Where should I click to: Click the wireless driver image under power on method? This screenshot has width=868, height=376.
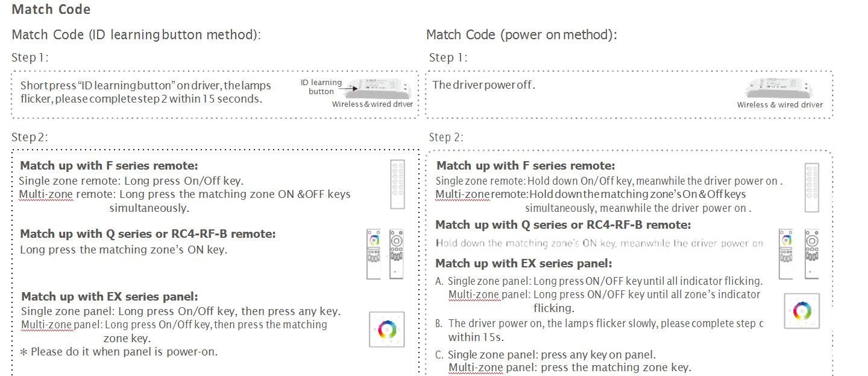tap(782, 88)
